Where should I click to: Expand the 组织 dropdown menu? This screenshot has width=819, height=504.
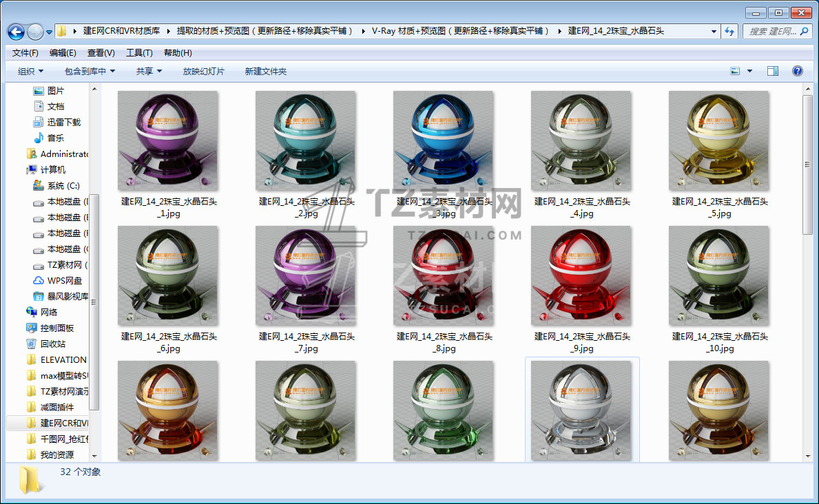tap(30, 71)
